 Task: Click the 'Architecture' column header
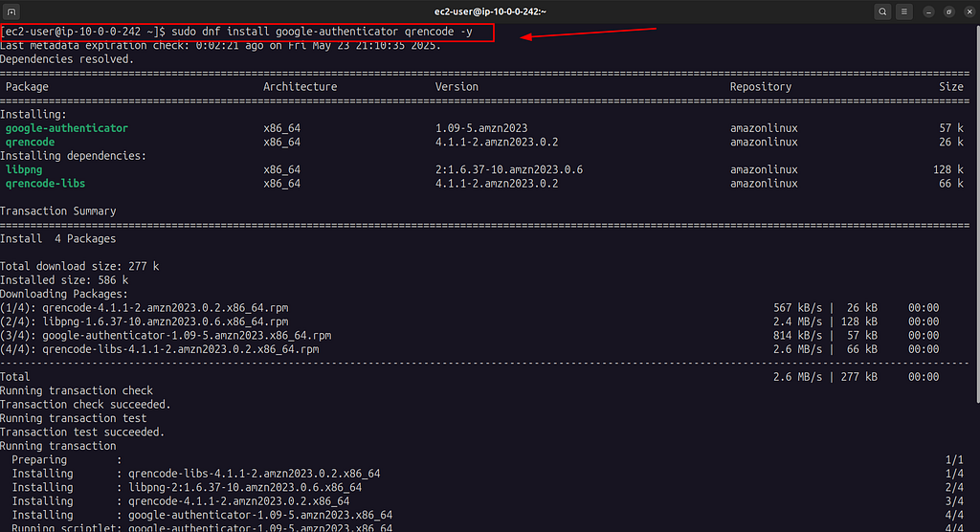(300, 87)
